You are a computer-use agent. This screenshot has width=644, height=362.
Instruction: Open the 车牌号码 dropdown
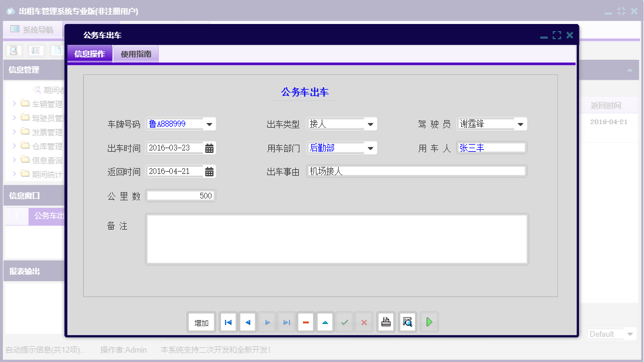[210, 124]
